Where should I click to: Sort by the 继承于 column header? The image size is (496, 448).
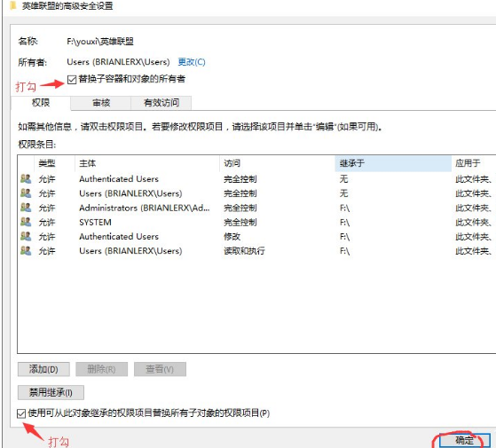tap(393, 163)
